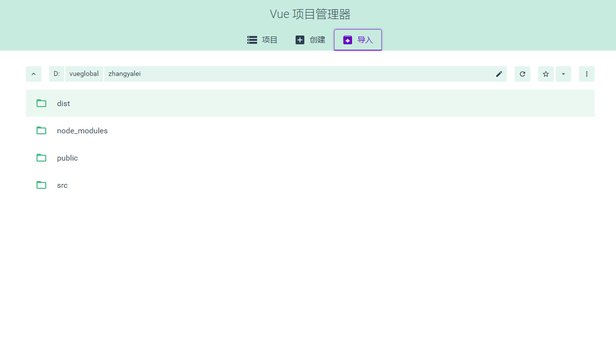This screenshot has height=364, width=616.
Task: Switch to the 创建 (Create) tab
Action: tap(310, 40)
